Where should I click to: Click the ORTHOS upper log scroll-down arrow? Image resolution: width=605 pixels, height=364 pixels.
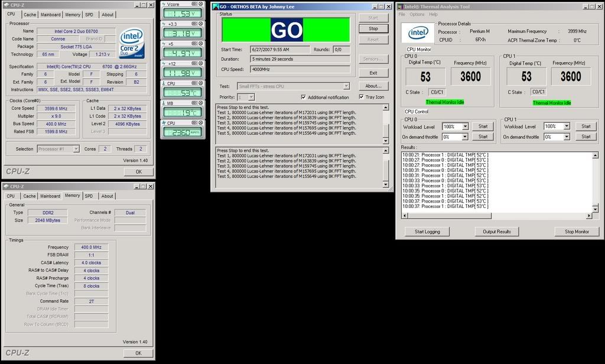pos(385,141)
